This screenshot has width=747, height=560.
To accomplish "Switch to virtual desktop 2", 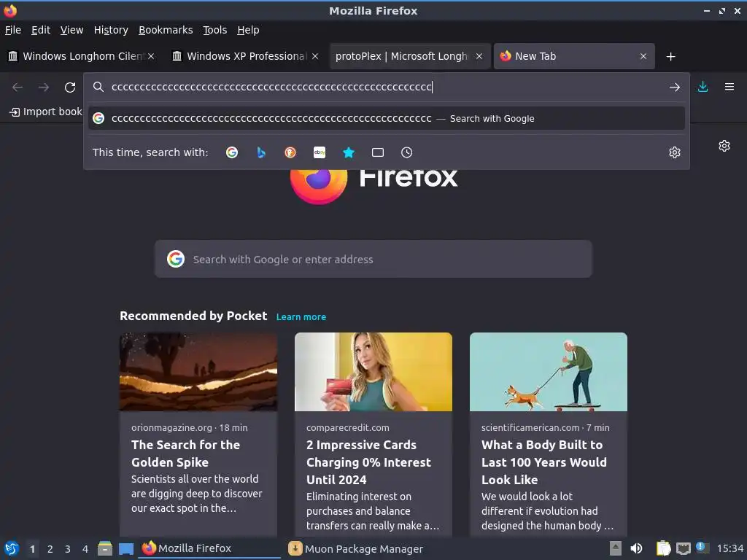I will coord(50,549).
